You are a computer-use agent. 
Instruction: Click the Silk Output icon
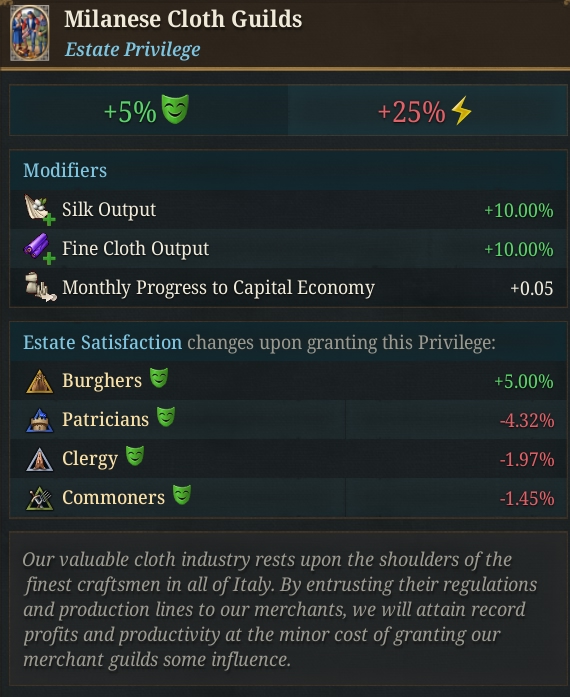click(40, 209)
